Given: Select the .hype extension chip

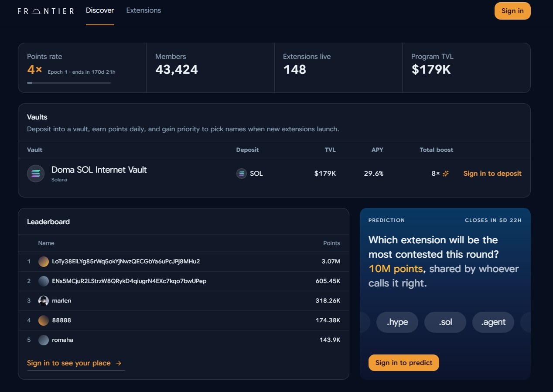Looking at the screenshot, I should (397, 322).
